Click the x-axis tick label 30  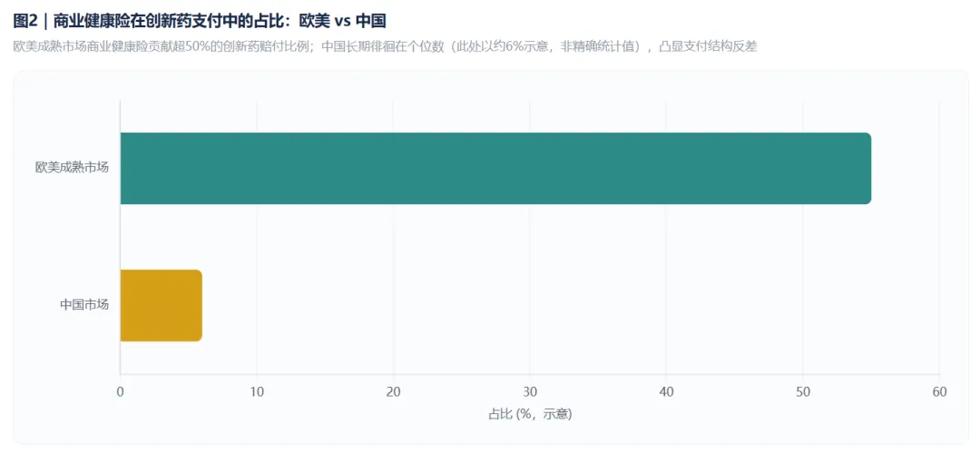pos(529,392)
